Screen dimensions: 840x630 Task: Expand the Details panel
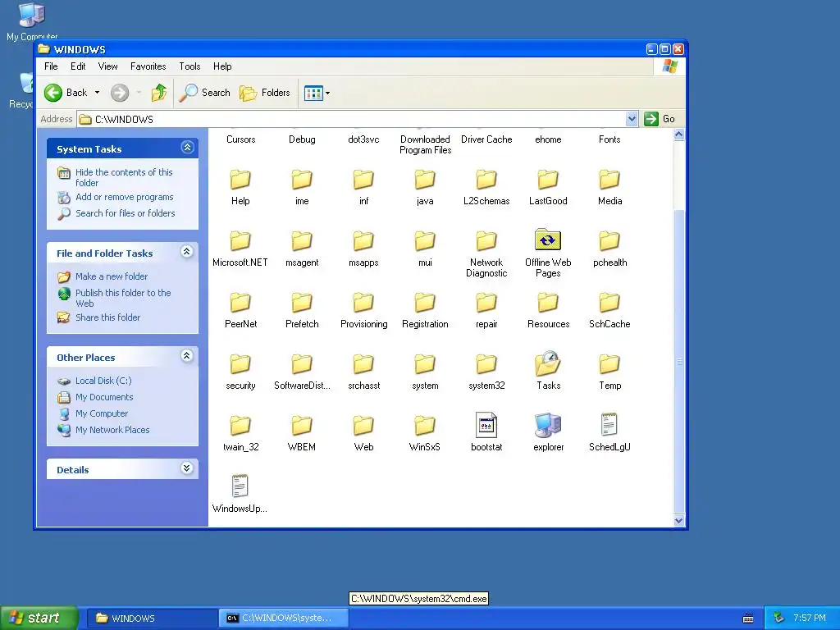pos(187,468)
